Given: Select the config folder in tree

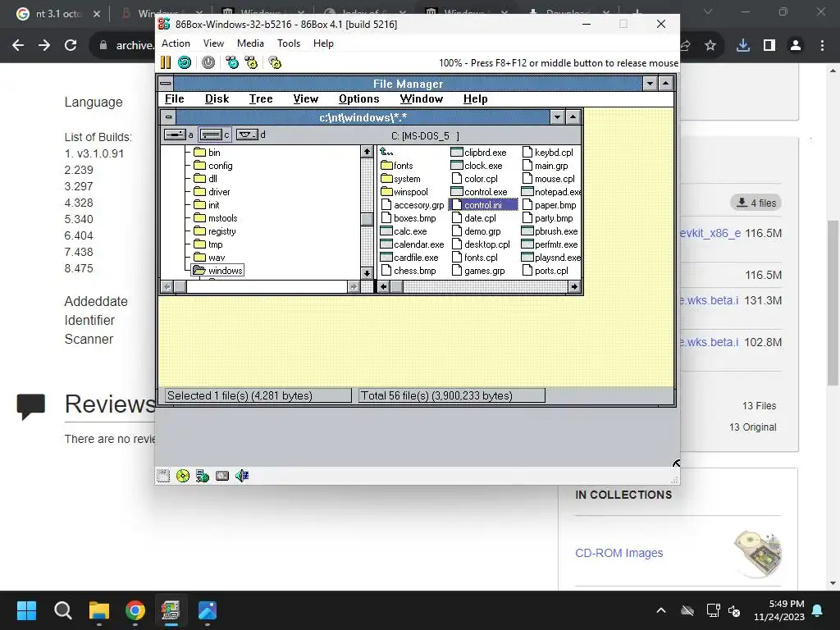Looking at the screenshot, I should [213, 166].
